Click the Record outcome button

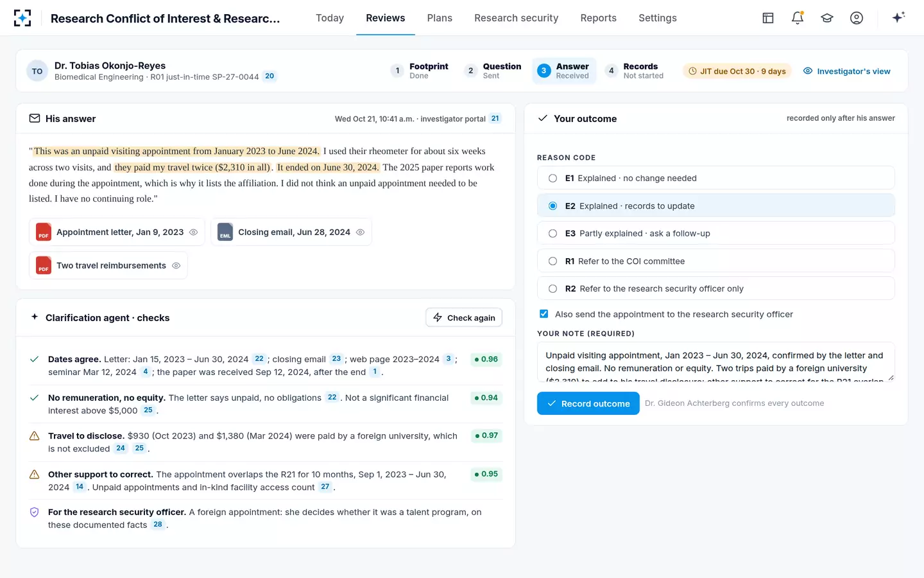(588, 403)
